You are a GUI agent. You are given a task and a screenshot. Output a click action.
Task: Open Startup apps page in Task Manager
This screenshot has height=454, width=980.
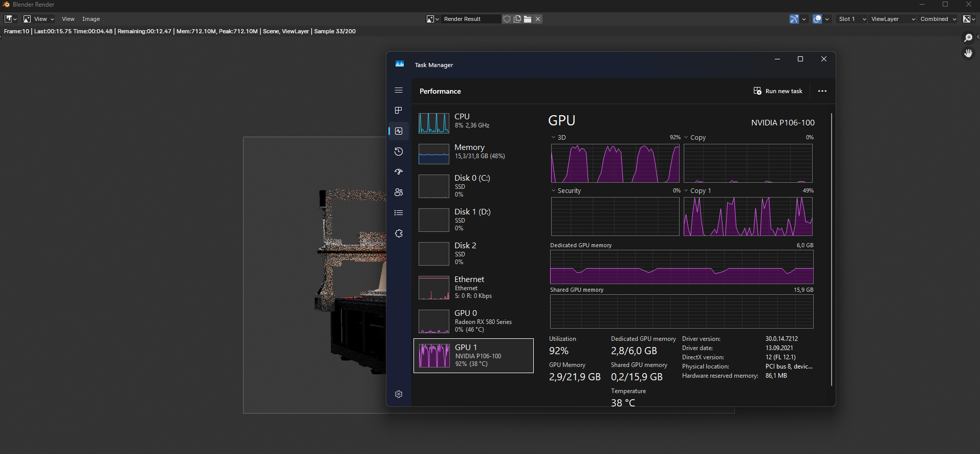click(x=399, y=172)
